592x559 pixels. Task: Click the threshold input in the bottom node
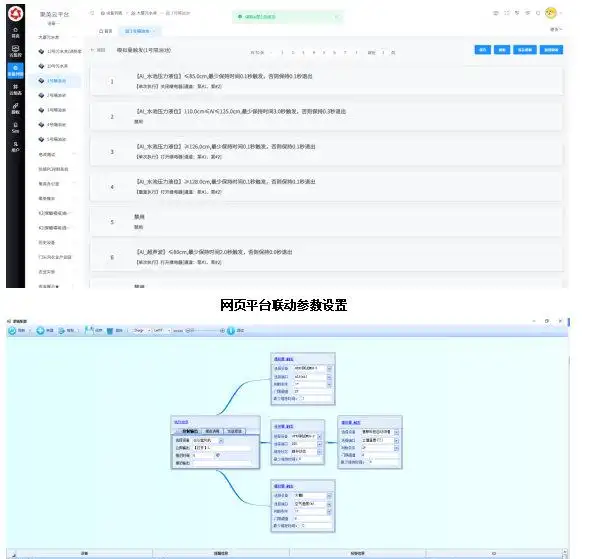[313, 519]
